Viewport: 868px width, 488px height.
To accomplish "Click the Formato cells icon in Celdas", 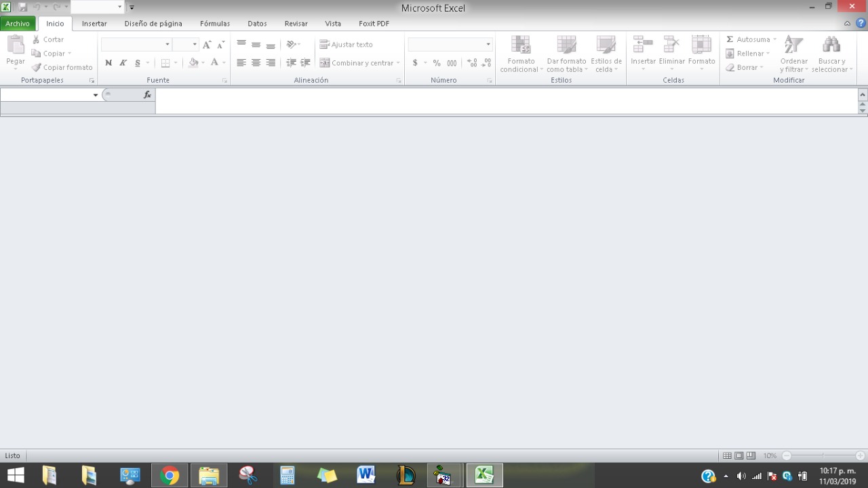I will (701, 45).
